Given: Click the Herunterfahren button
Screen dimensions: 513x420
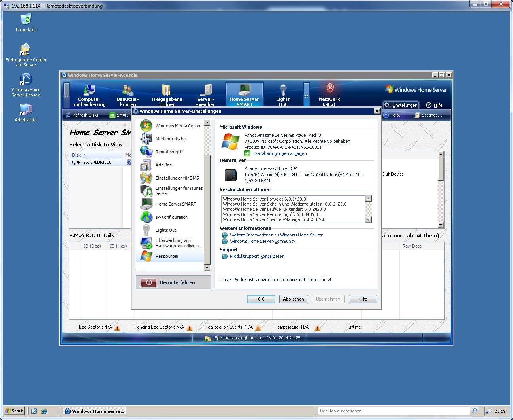Looking at the screenshot, I should coord(173,282).
